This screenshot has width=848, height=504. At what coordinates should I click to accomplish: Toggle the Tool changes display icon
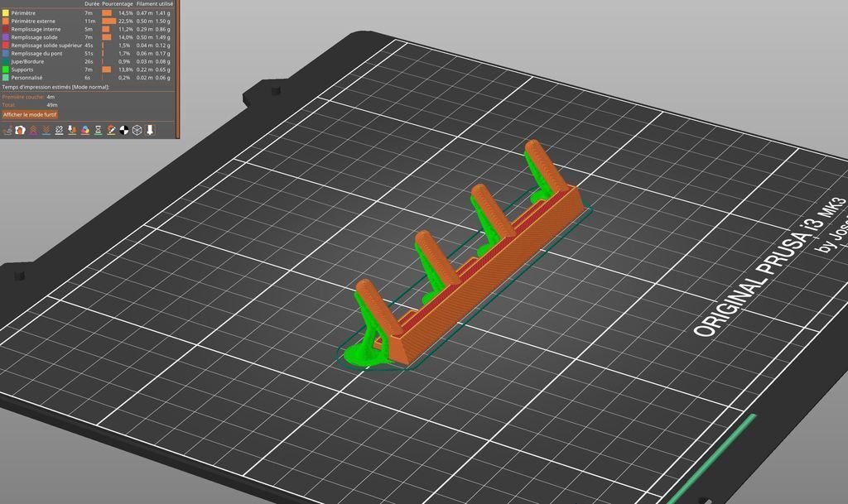point(73,130)
